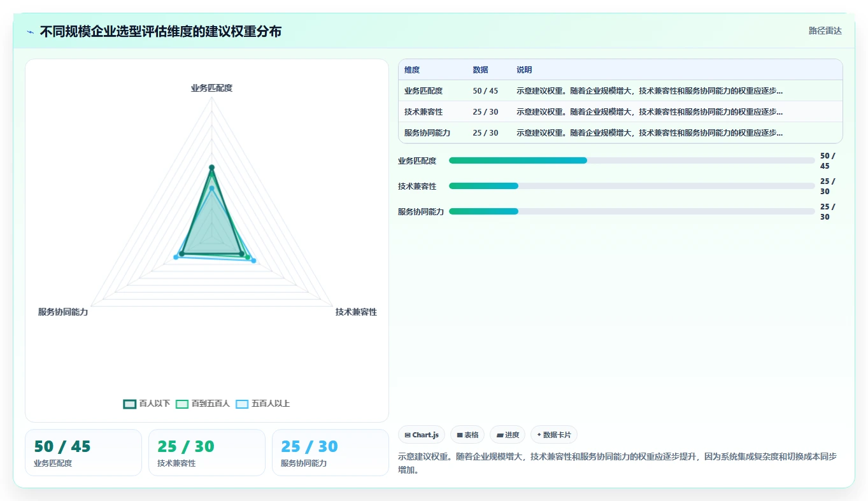This screenshot has width=868, height=501.
Task: Click the 说明 column header
Action: pos(524,70)
